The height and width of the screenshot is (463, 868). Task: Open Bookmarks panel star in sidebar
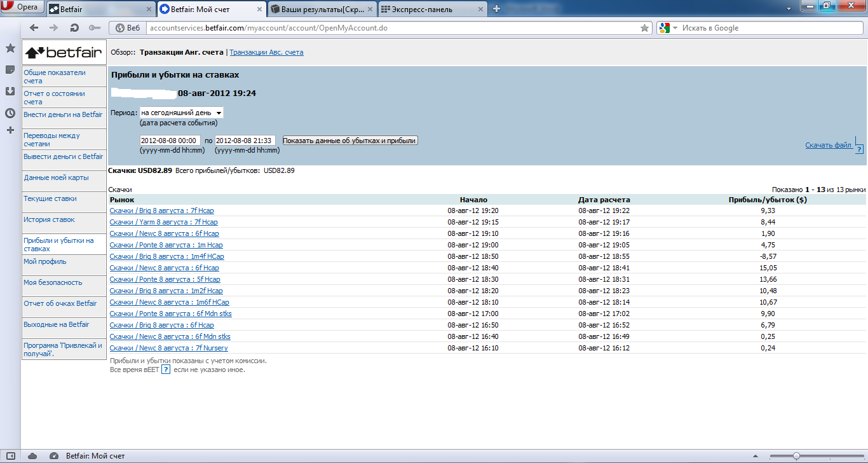pos(10,48)
